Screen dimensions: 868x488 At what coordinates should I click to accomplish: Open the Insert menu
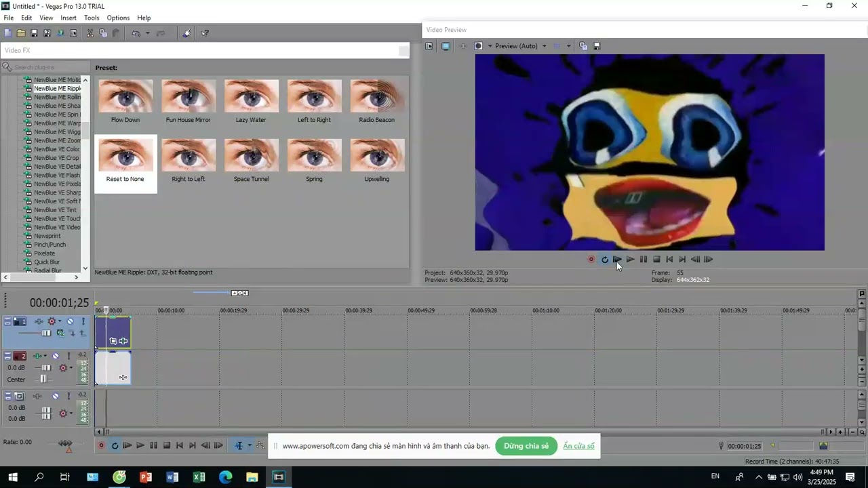(x=68, y=18)
